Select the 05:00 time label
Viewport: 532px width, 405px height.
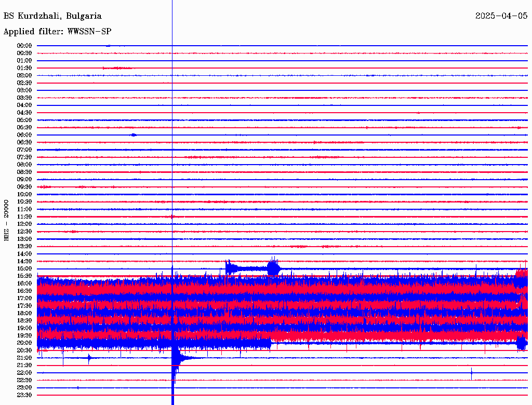pos(24,120)
